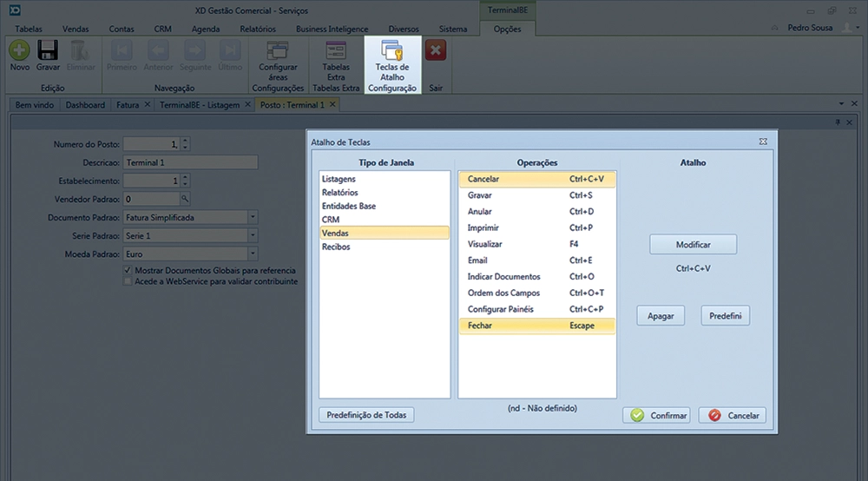Expand the Moeda Padrao dropdown

pos(252,254)
